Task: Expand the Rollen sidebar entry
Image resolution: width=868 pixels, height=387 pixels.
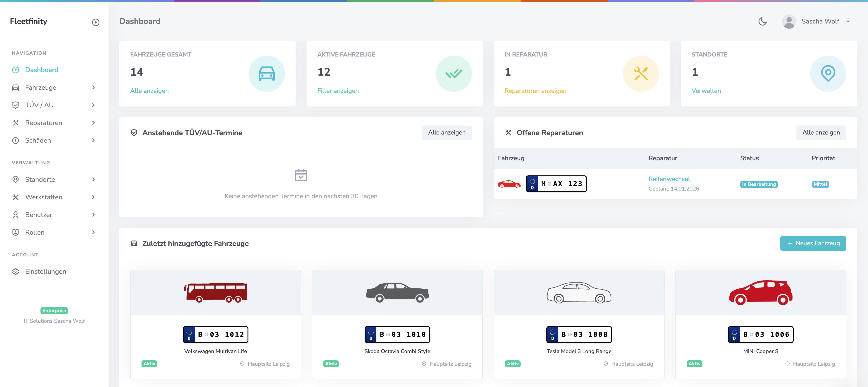Action: pos(93,232)
